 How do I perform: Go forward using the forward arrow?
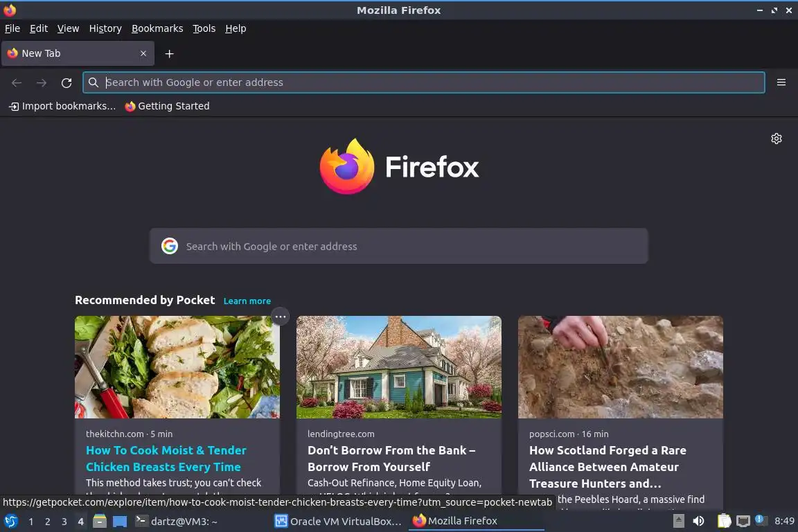coord(42,82)
